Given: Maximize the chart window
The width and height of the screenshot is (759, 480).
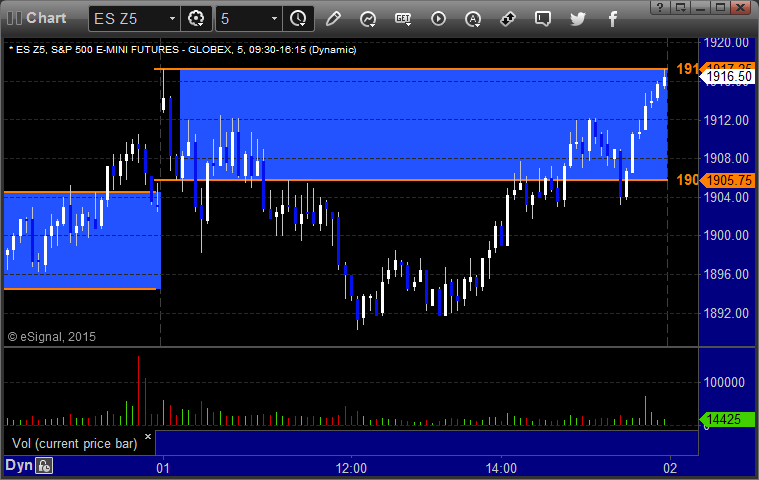Looking at the screenshot, I should [720, 7].
